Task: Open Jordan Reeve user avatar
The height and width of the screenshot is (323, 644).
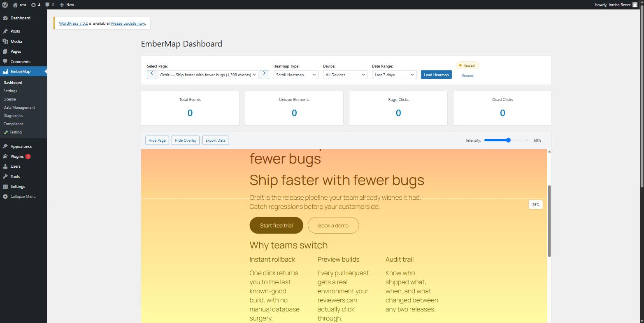Action: pyautogui.click(x=635, y=5)
